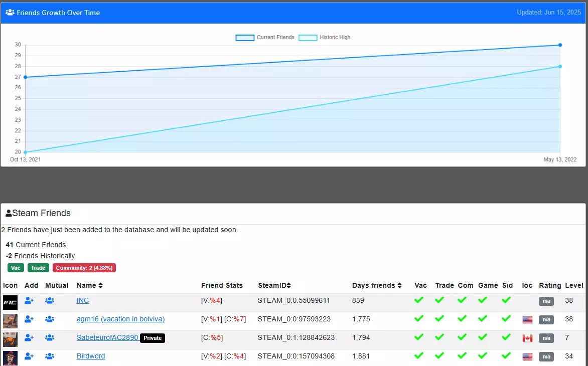Toggle the Current Friends series in chart legend
This screenshot has height=366, width=588.
click(x=265, y=38)
